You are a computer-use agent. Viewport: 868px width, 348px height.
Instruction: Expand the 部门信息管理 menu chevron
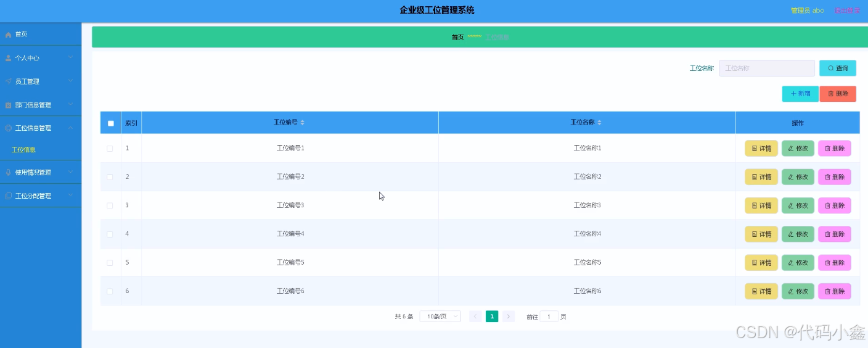(70, 104)
